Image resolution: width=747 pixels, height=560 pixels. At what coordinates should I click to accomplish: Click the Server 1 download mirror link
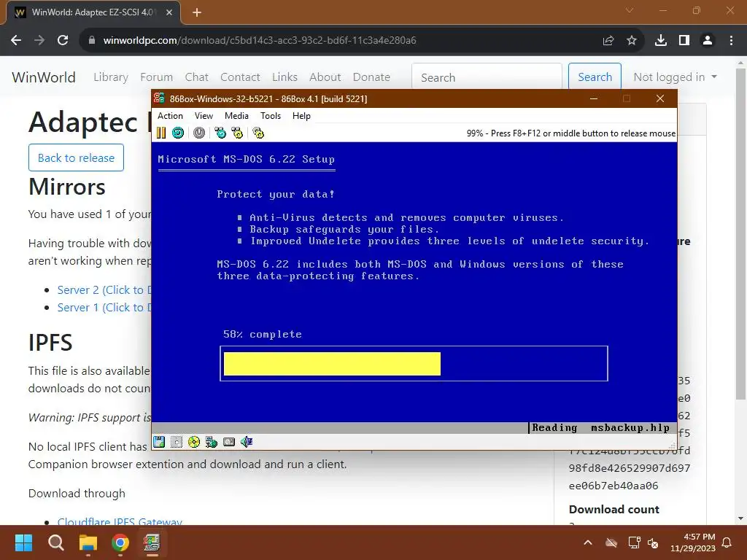(x=104, y=308)
